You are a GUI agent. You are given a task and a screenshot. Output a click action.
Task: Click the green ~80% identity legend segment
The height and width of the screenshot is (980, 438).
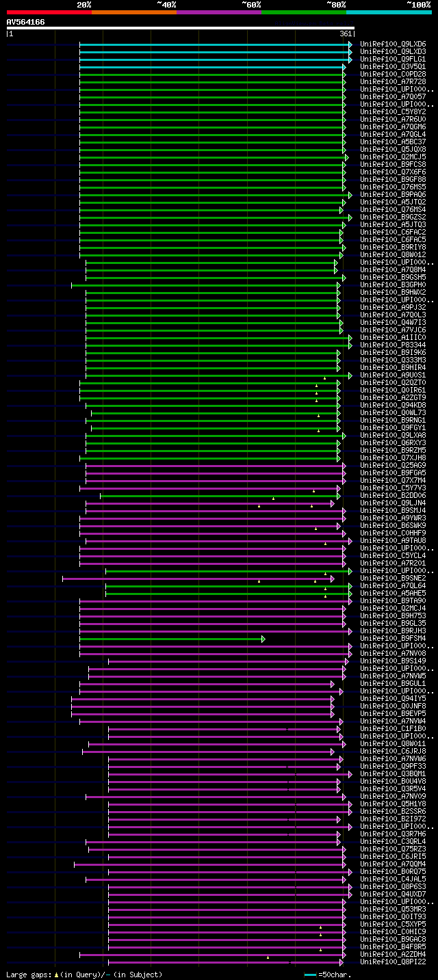click(304, 12)
